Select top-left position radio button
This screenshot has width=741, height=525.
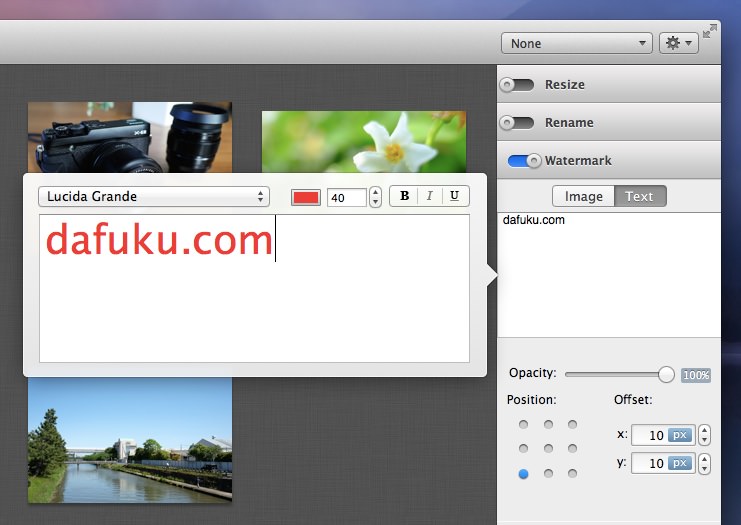click(523, 424)
